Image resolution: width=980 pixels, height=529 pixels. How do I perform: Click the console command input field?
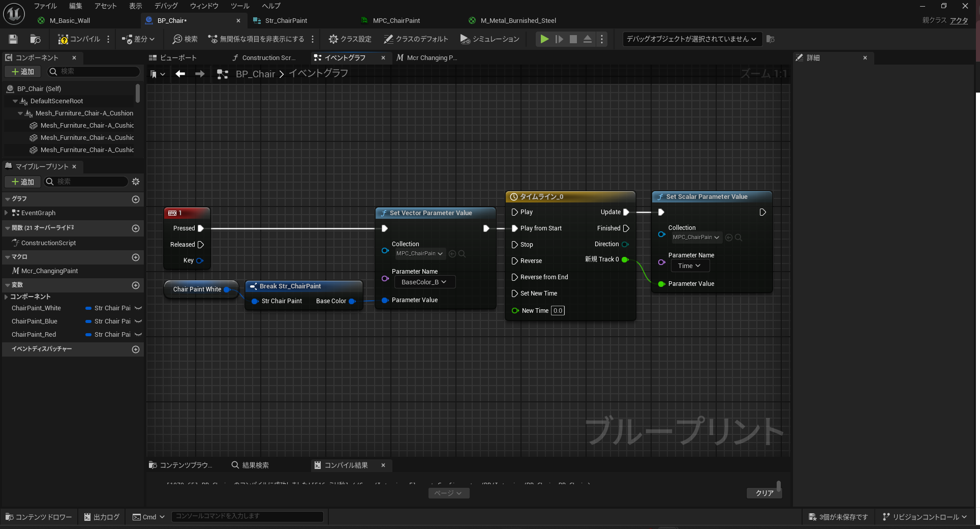(247, 516)
